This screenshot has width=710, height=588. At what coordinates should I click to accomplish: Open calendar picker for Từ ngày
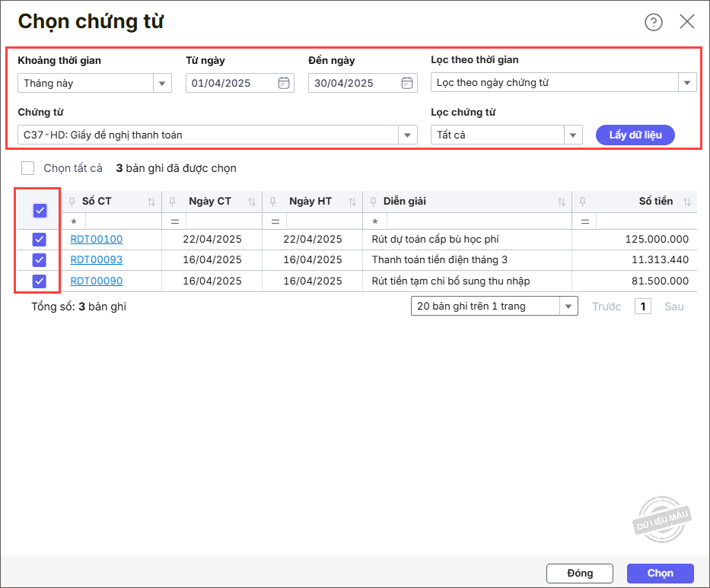[284, 83]
